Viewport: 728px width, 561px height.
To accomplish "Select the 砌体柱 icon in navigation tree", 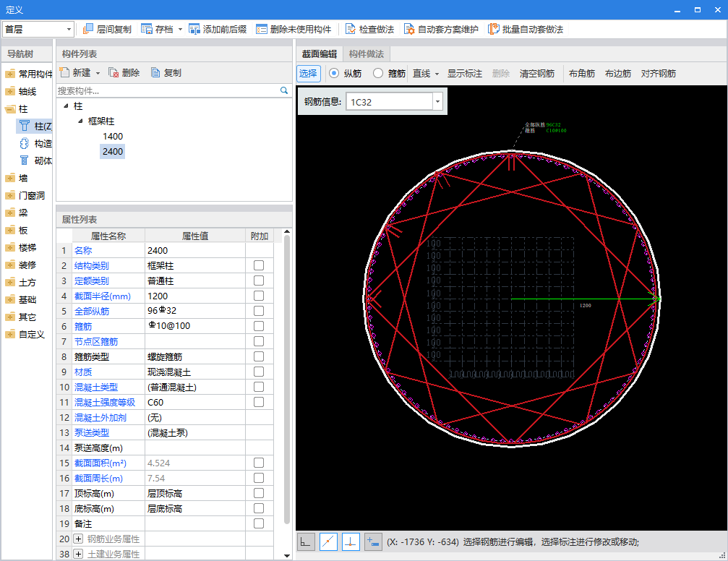I will 24,160.
